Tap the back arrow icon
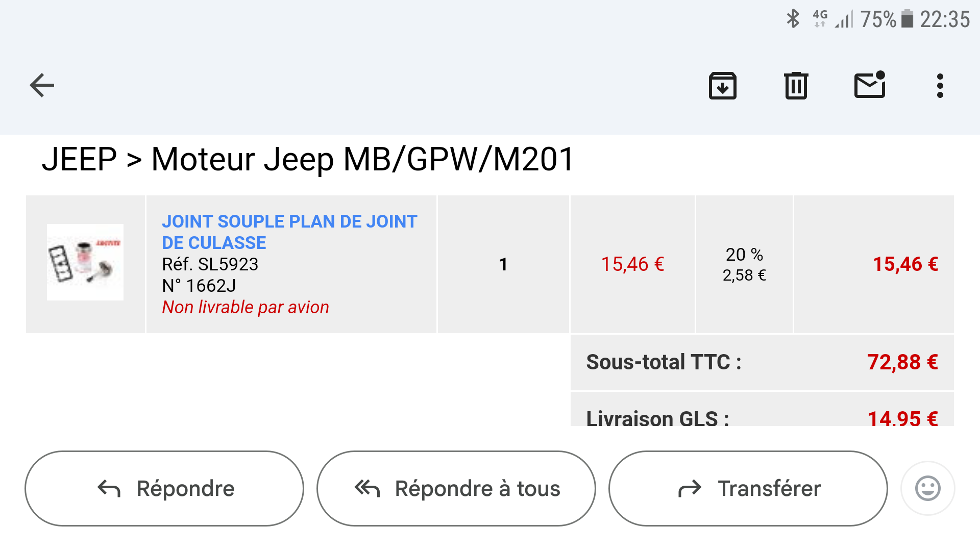This screenshot has width=980, height=551. 42,85
